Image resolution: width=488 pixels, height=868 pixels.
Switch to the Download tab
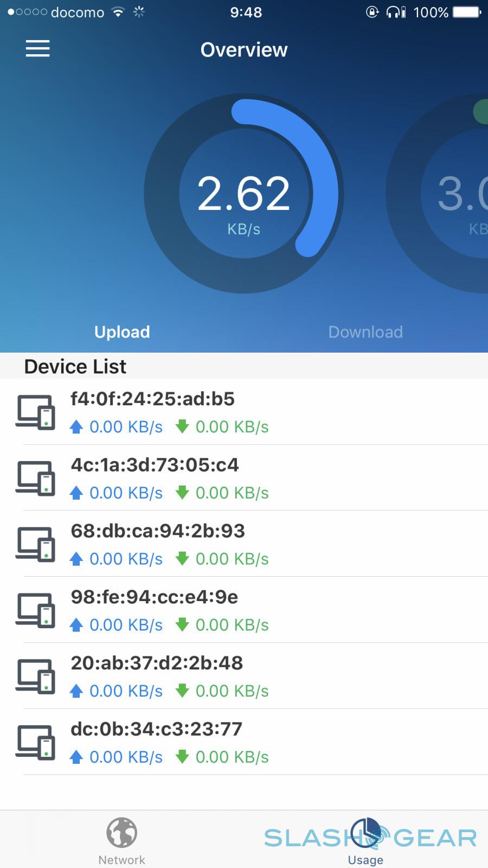tap(365, 332)
